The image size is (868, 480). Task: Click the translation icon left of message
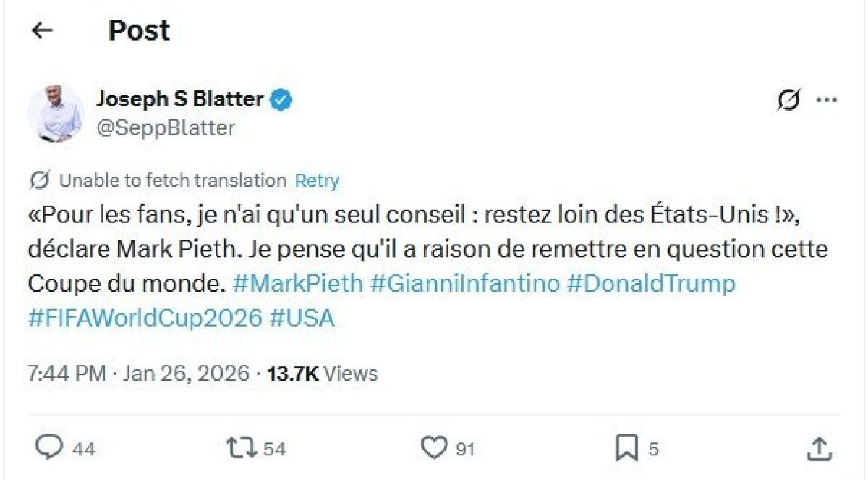[41, 180]
